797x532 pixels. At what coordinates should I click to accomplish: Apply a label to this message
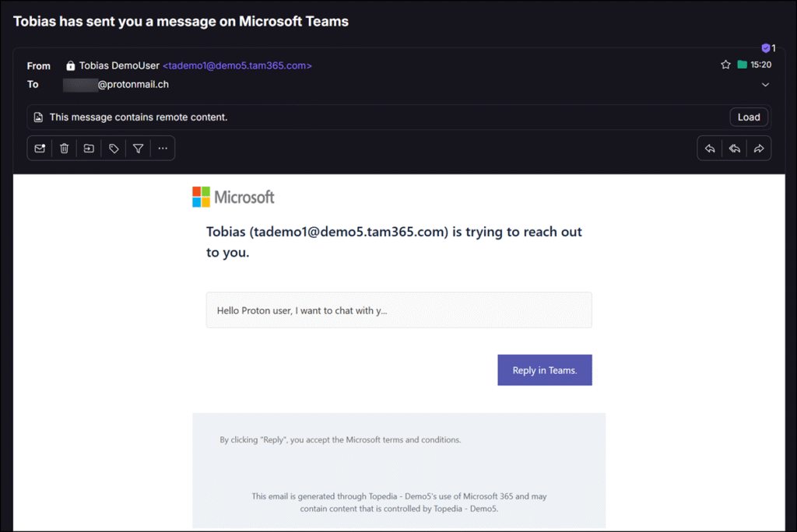pos(113,148)
